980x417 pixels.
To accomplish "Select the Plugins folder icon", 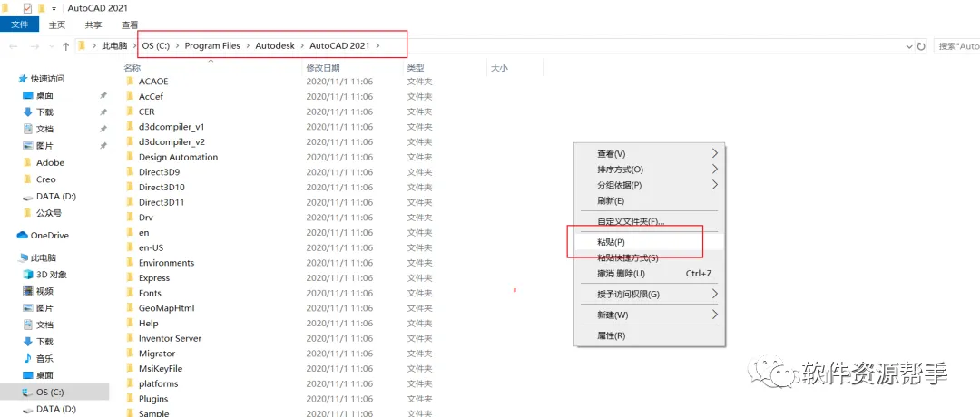I will [x=130, y=398].
